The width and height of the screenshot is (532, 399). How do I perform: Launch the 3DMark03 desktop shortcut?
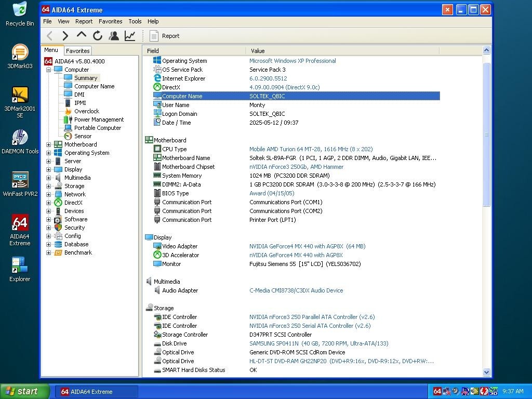point(20,57)
